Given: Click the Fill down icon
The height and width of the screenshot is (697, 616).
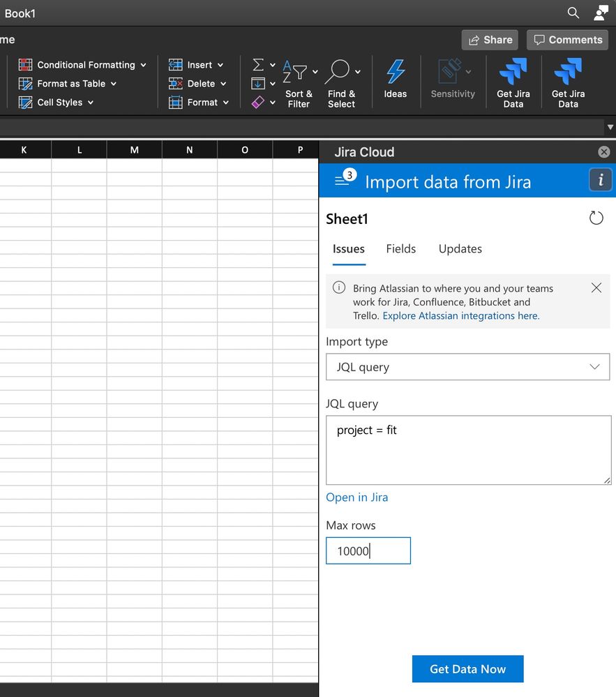Looking at the screenshot, I should coord(258,84).
